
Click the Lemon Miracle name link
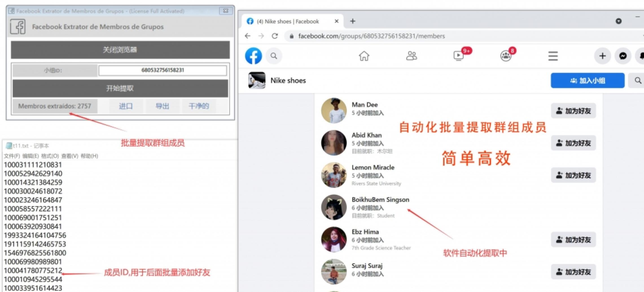[373, 167]
